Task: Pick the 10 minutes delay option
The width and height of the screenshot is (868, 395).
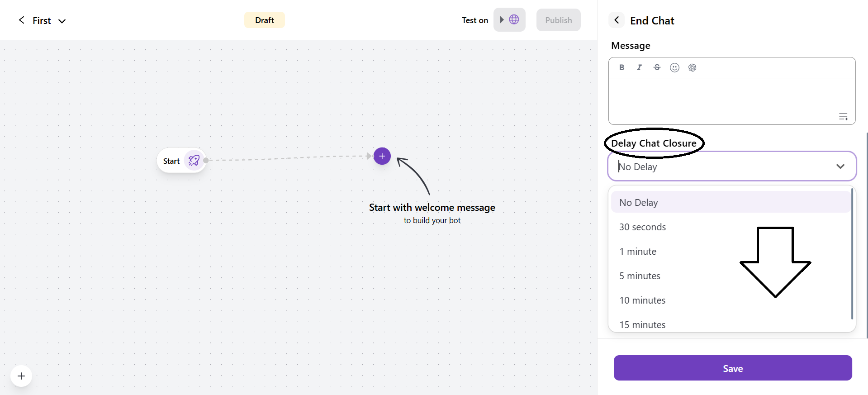Action: click(x=642, y=300)
